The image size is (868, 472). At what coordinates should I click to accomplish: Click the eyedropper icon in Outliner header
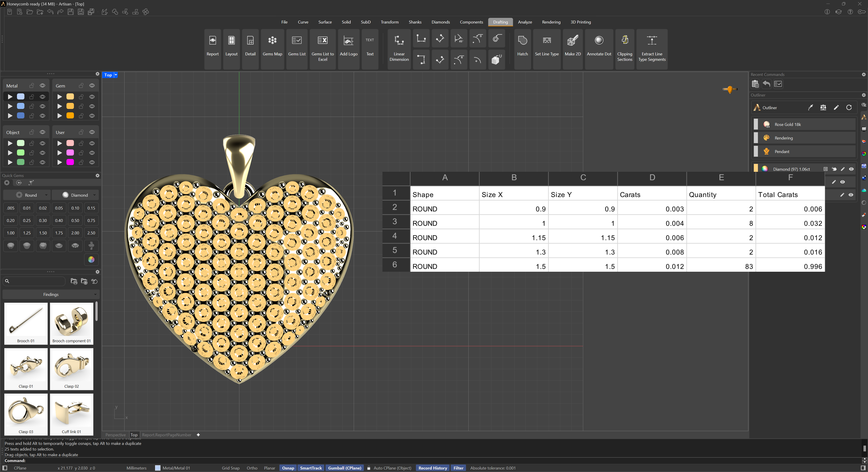point(810,107)
